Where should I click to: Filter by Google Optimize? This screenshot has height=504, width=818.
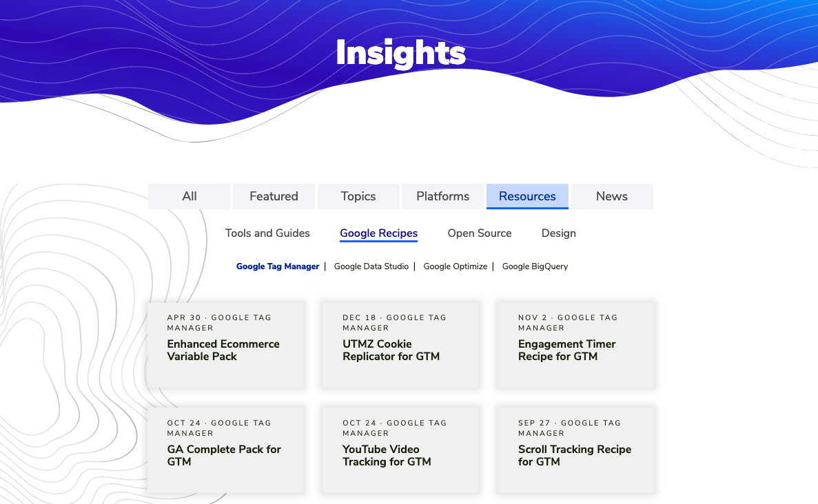(456, 266)
